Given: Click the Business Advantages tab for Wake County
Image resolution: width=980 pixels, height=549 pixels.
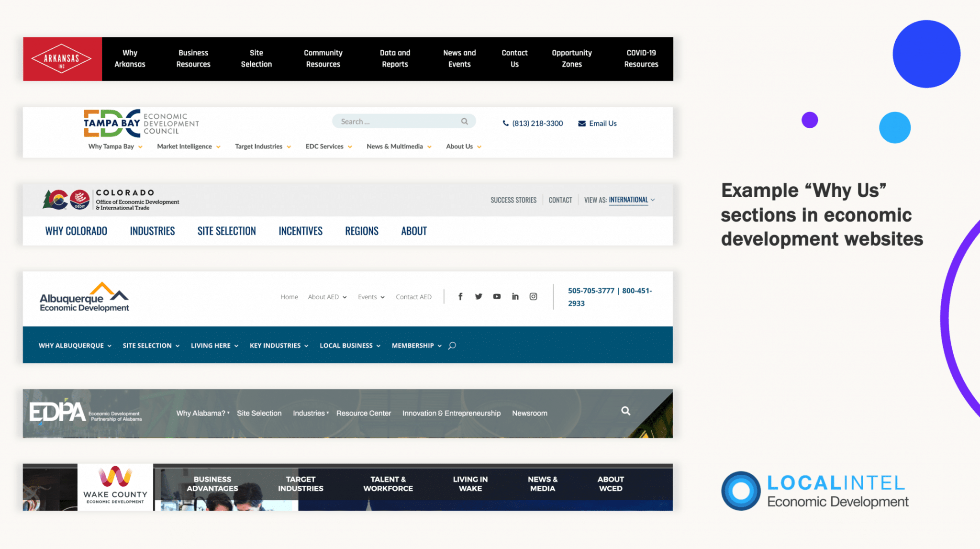Looking at the screenshot, I should [212, 483].
